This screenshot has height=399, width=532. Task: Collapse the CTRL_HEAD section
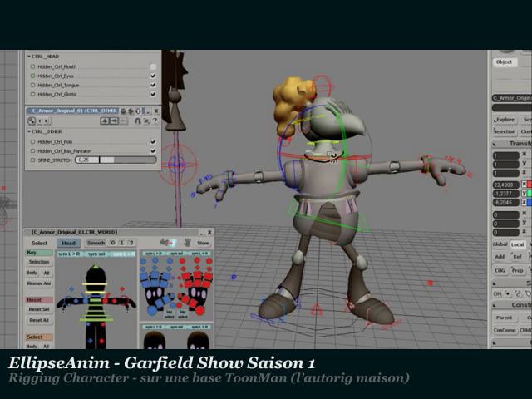(29, 57)
